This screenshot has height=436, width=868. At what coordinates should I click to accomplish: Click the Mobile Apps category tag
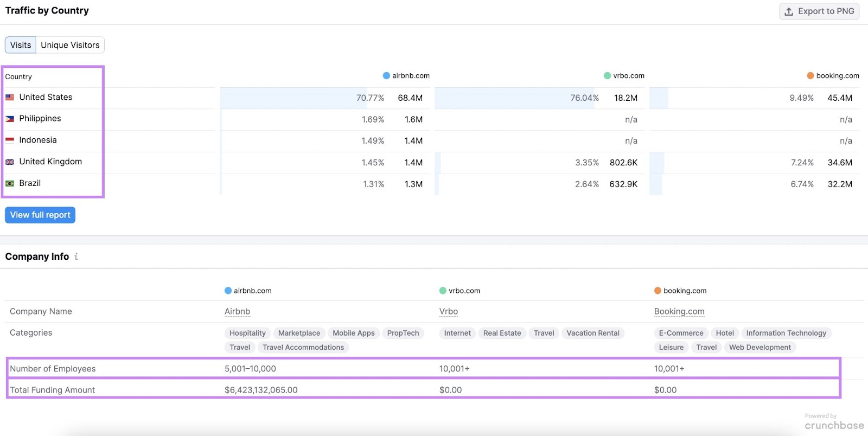(354, 333)
